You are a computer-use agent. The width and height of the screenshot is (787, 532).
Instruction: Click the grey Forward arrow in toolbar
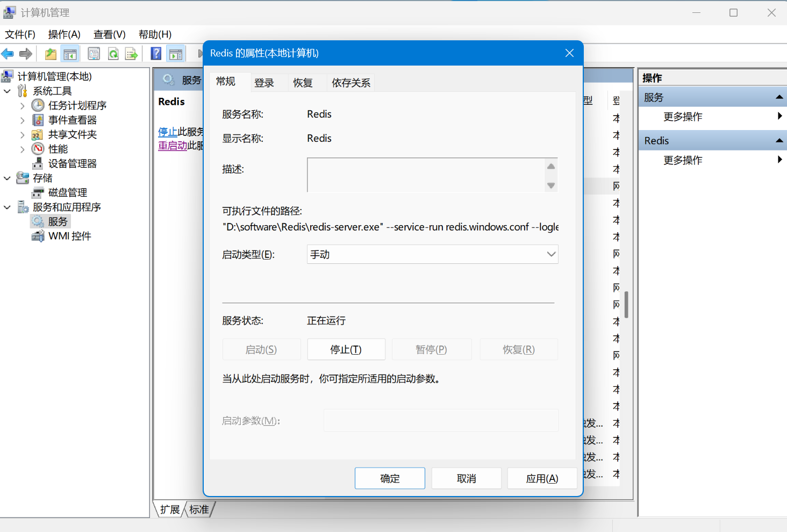26,54
